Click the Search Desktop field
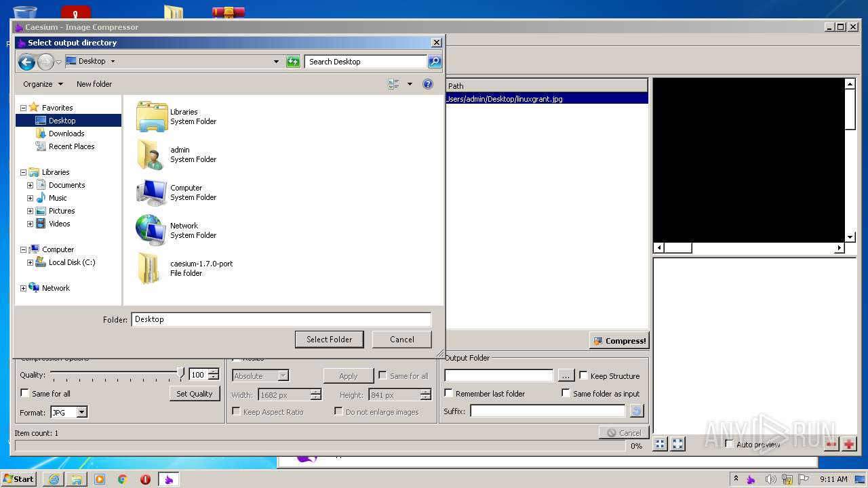This screenshot has height=488, width=868. coord(366,62)
